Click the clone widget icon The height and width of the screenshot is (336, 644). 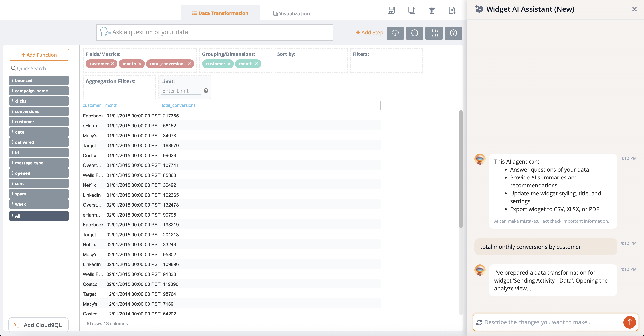[x=412, y=10]
